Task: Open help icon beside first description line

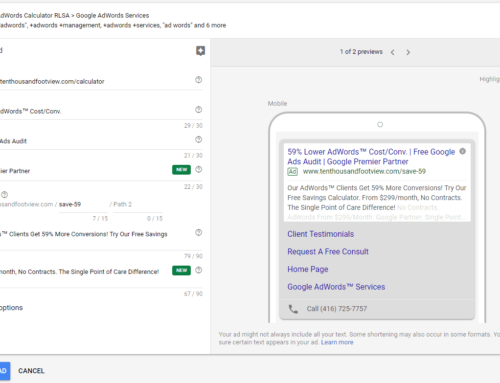Action: (x=199, y=232)
